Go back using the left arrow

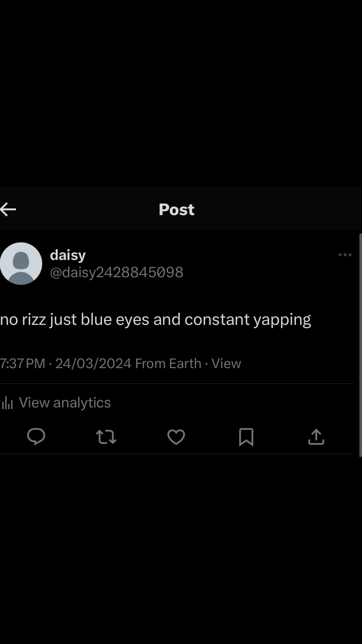point(8,209)
